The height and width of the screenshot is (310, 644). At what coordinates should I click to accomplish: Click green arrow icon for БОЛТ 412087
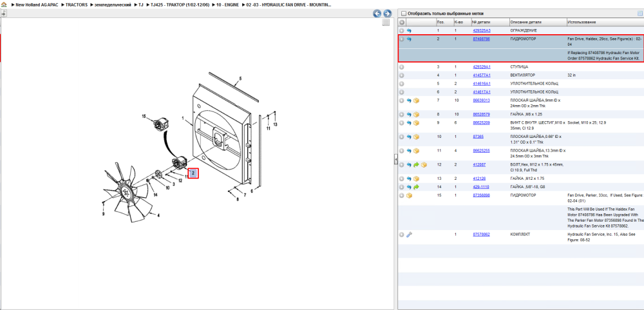(x=416, y=165)
